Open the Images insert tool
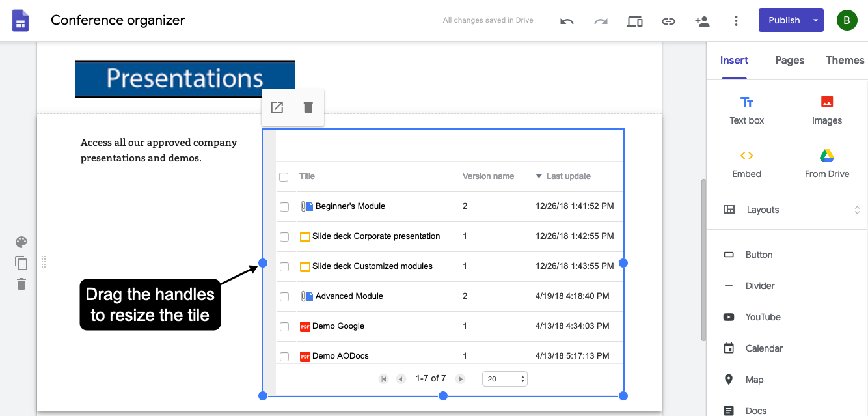868x416 pixels. [826, 109]
